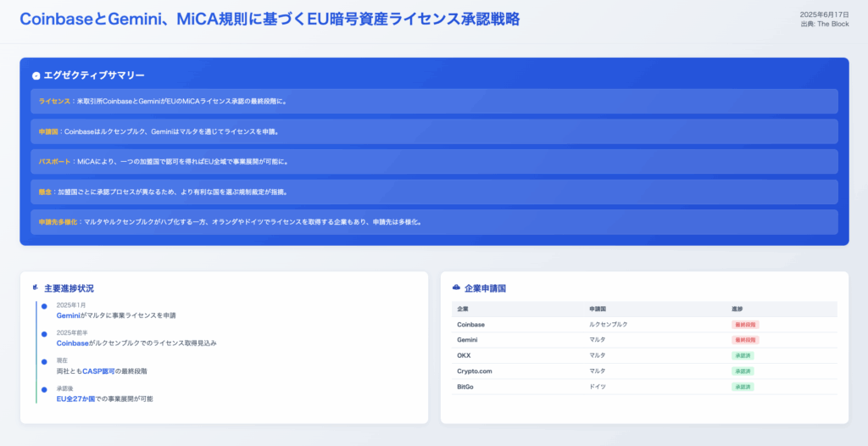Click the 最終段階 badge in Gemini row
Viewport: 868px width, 446px height.
pos(745,340)
